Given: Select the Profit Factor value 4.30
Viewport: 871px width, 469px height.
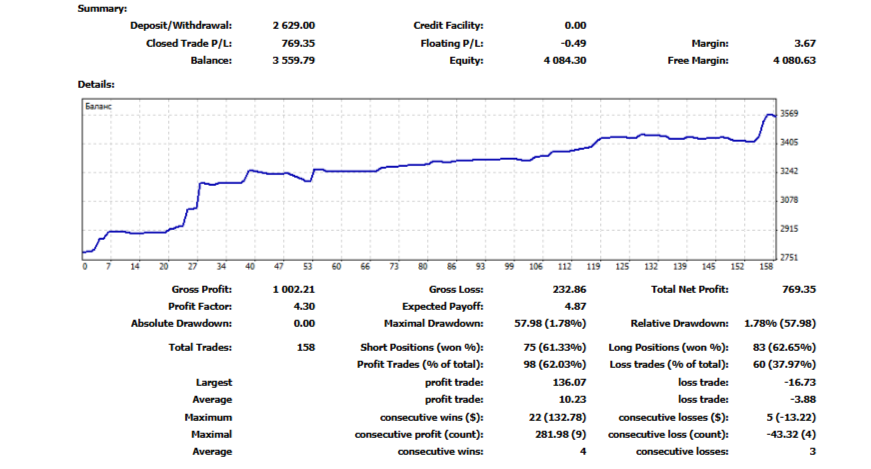Looking at the screenshot, I should [x=304, y=307].
